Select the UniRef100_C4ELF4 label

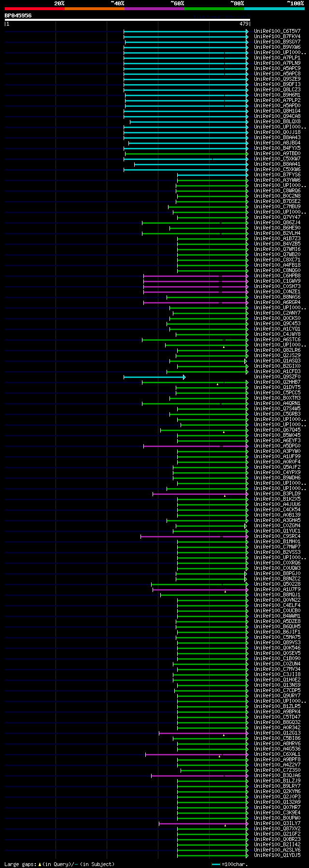pos(277,606)
